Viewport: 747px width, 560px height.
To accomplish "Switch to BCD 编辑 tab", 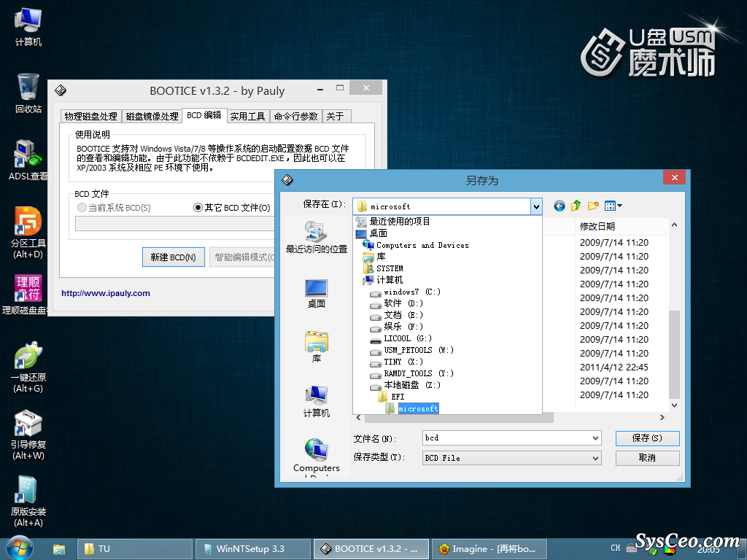I will coord(204,115).
